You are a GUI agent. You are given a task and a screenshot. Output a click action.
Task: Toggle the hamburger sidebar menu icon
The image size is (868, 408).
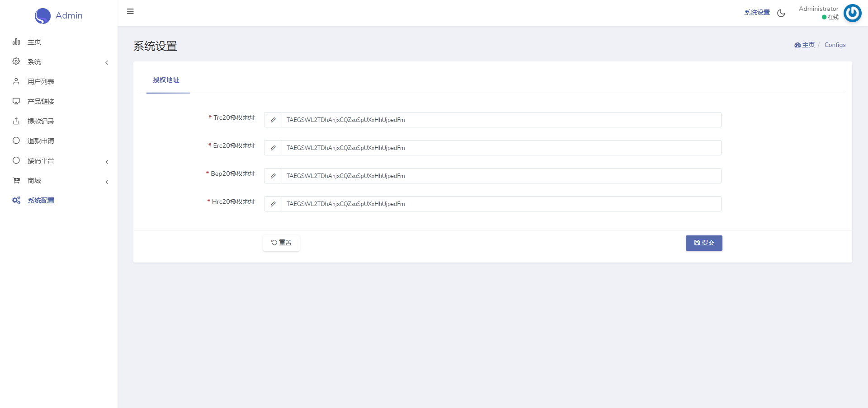(x=130, y=11)
